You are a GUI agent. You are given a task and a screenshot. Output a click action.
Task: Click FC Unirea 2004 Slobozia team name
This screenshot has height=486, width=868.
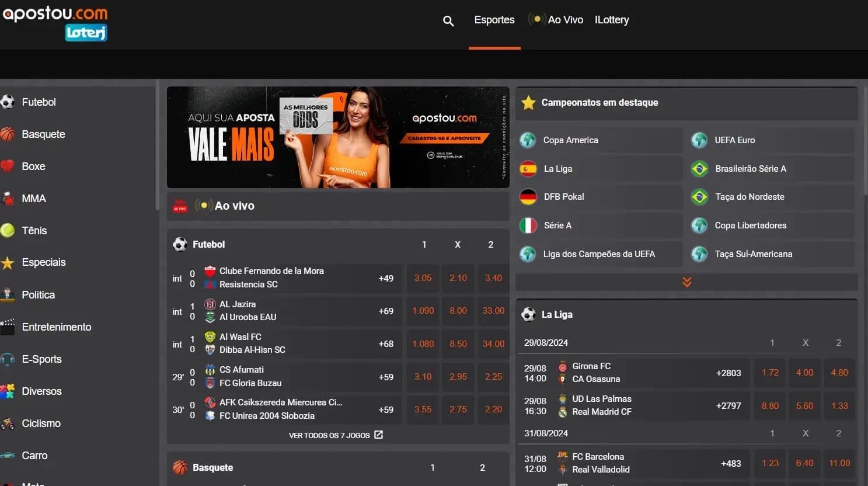(267, 416)
